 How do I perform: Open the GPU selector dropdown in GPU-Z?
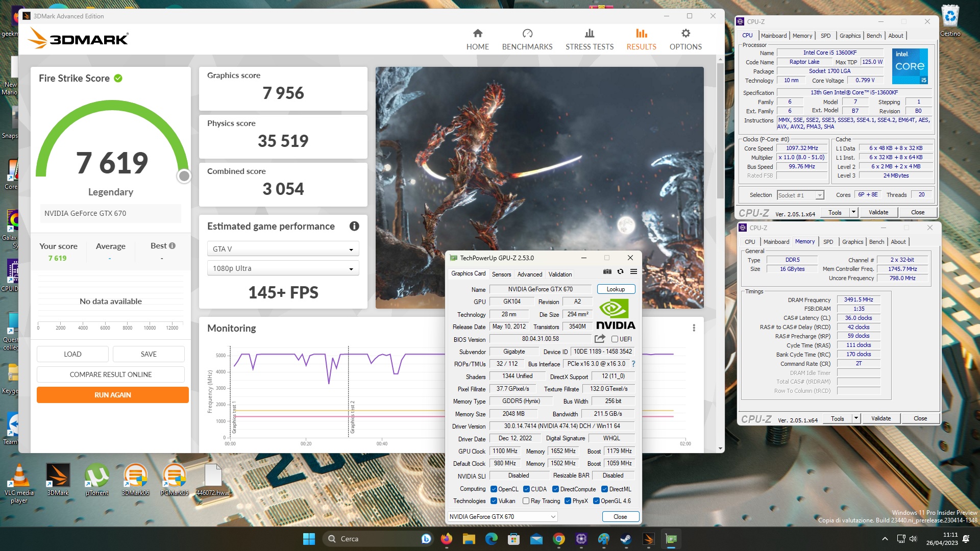[502, 517]
